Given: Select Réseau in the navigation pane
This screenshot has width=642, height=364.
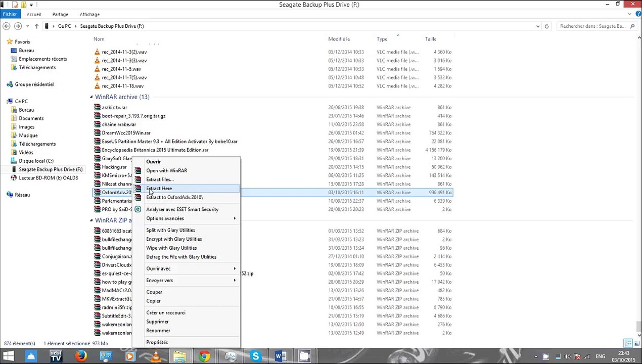Looking at the screenshot, I should click(22, 195).
